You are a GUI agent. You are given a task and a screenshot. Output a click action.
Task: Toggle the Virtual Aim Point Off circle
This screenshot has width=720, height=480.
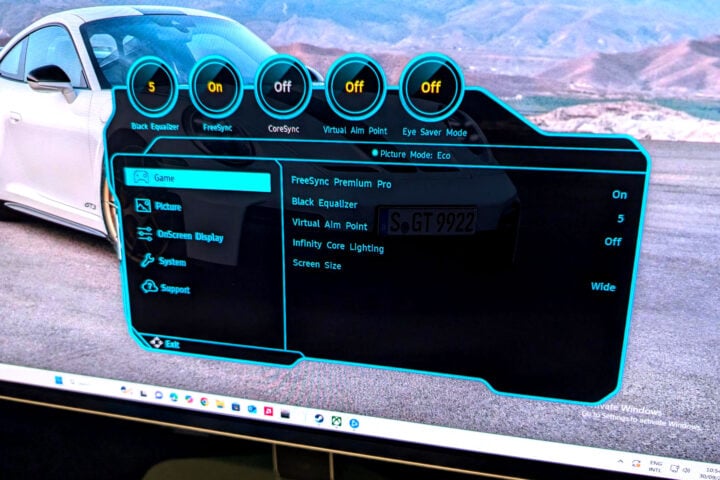coord(354,87)
